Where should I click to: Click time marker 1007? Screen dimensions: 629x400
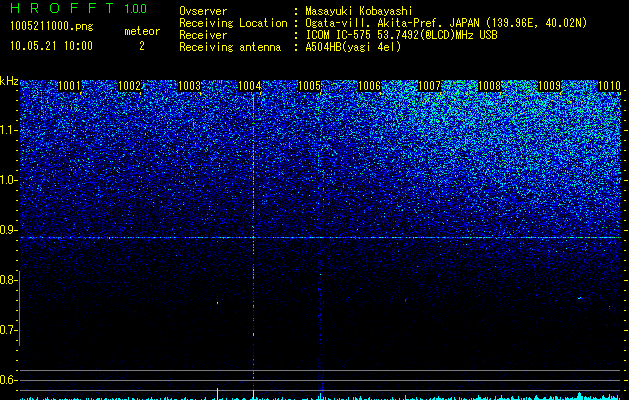click(x=429, y=86)
